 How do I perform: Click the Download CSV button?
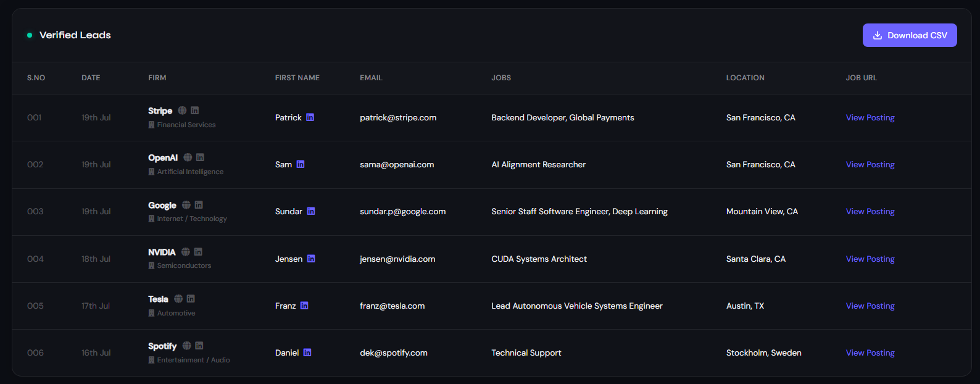(x=910, y=35)
